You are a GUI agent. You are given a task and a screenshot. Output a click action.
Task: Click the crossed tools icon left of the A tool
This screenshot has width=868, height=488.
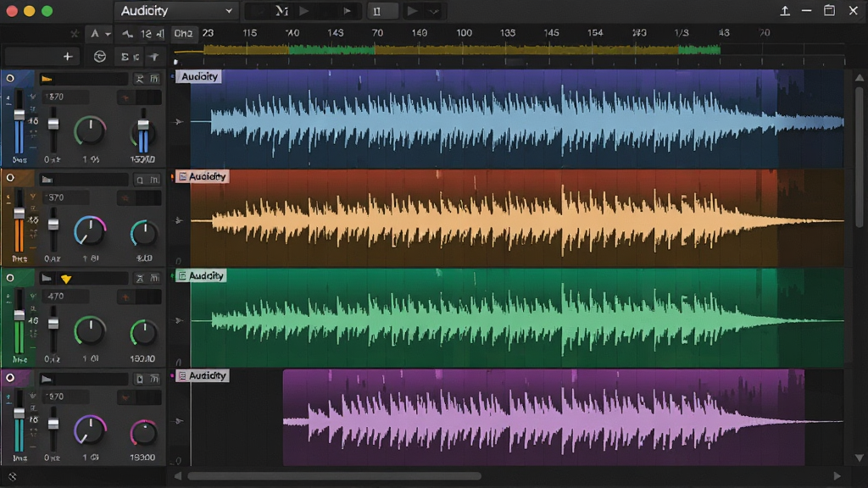point(75,34)
